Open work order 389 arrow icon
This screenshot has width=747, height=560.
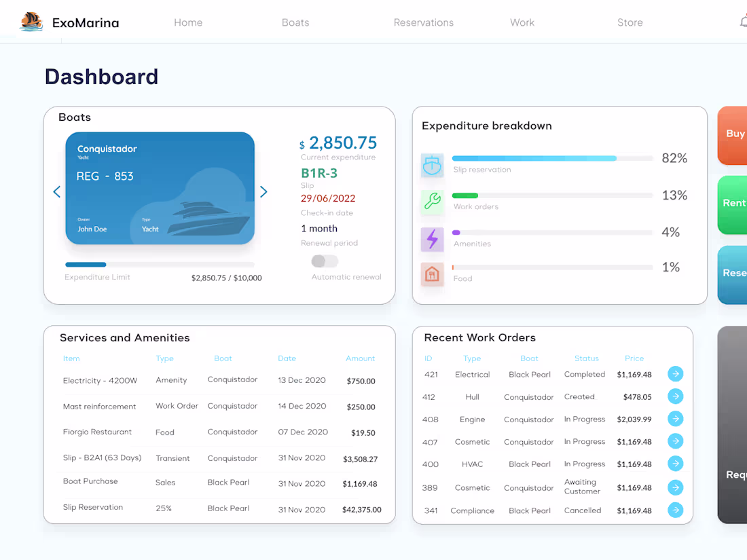[x=675, y=487]
